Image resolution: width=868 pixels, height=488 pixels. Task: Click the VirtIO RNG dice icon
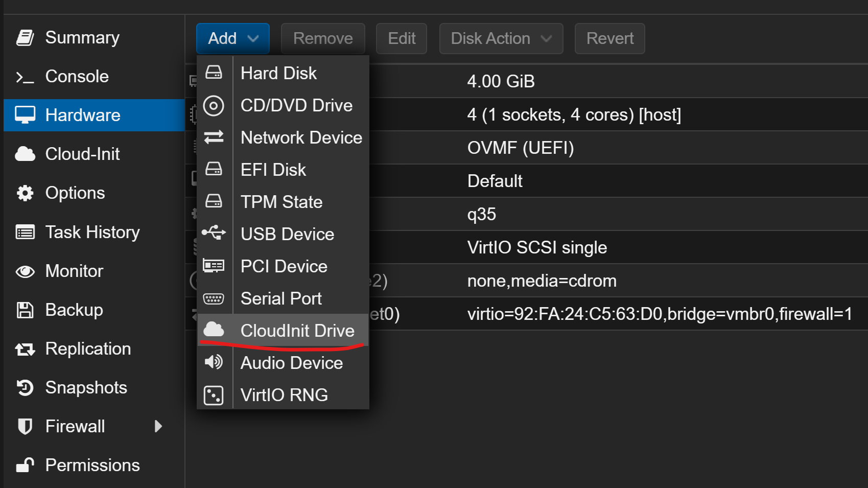(214, 395)
